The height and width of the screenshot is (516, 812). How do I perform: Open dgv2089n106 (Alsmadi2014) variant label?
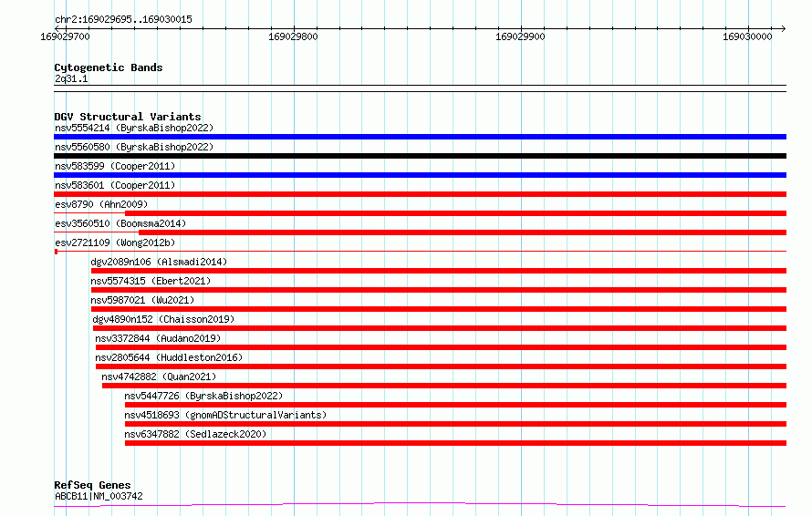point(159,262)
